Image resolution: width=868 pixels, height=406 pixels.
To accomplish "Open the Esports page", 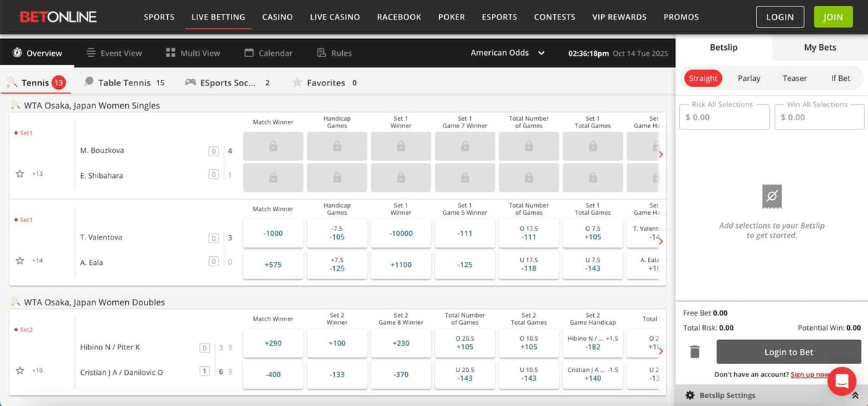I will click(x=500, y=17).
